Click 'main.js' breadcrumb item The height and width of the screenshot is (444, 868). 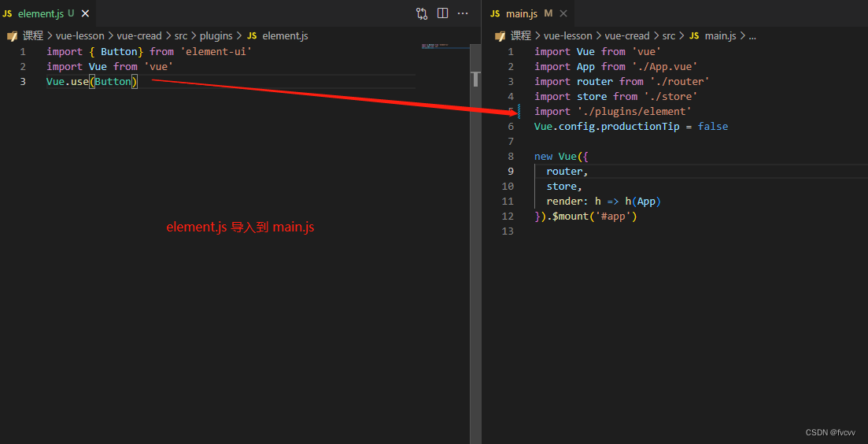(721, 36)
